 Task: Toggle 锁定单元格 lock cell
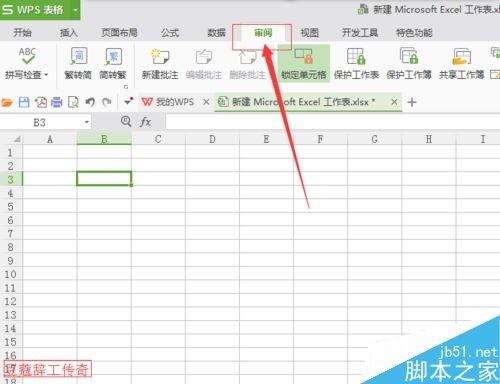(x=304, y=63)
